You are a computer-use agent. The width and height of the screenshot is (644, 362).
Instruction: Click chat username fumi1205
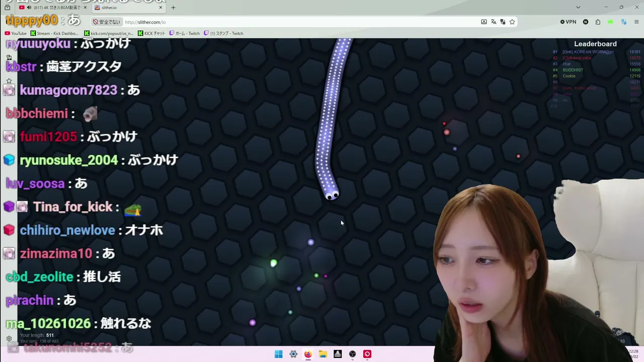[x=48, y=137]
